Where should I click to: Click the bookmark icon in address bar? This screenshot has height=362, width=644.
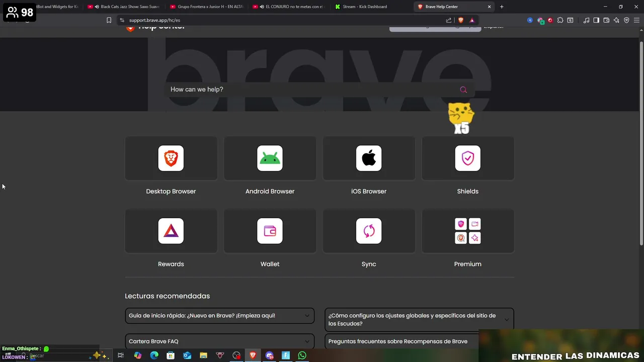(109, 20)
